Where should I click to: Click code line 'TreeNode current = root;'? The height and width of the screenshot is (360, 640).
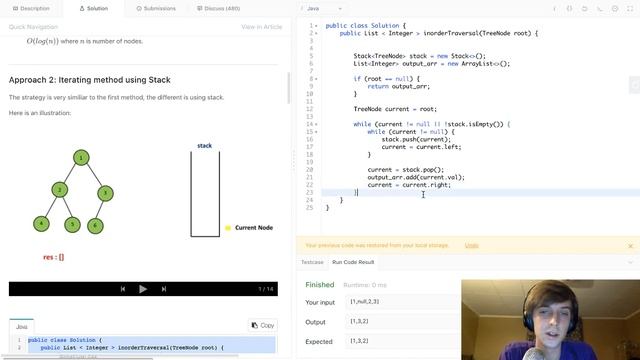pos(395,109)
